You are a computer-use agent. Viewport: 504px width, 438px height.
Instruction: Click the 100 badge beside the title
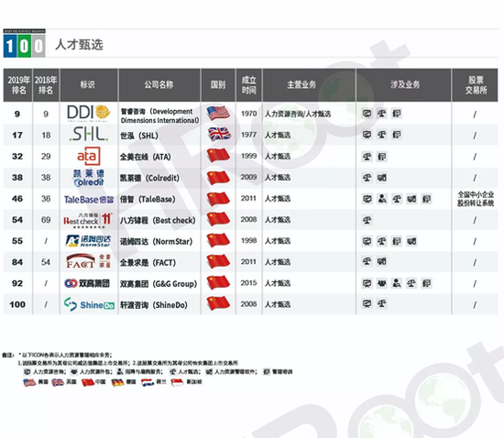[24, 43]
